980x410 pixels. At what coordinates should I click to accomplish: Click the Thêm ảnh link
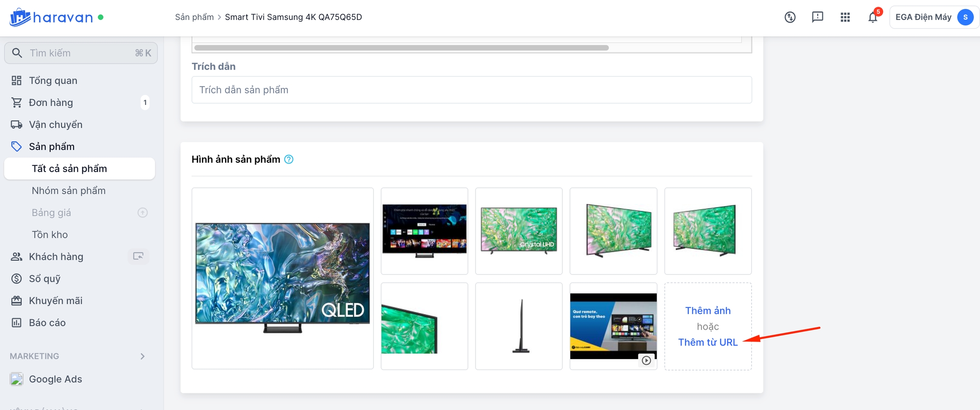(x=708, y=311)
